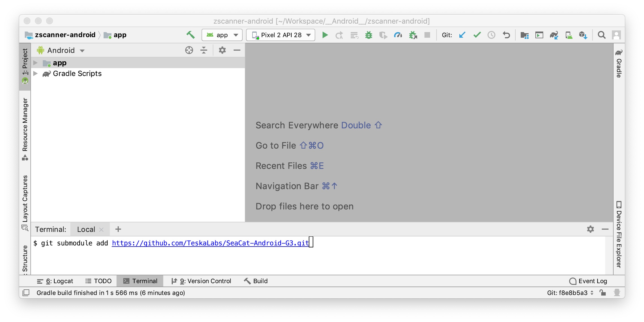Open the Profiler gauge icon
The width and height of the screenshot is (644, 322).
pos(398,35)
